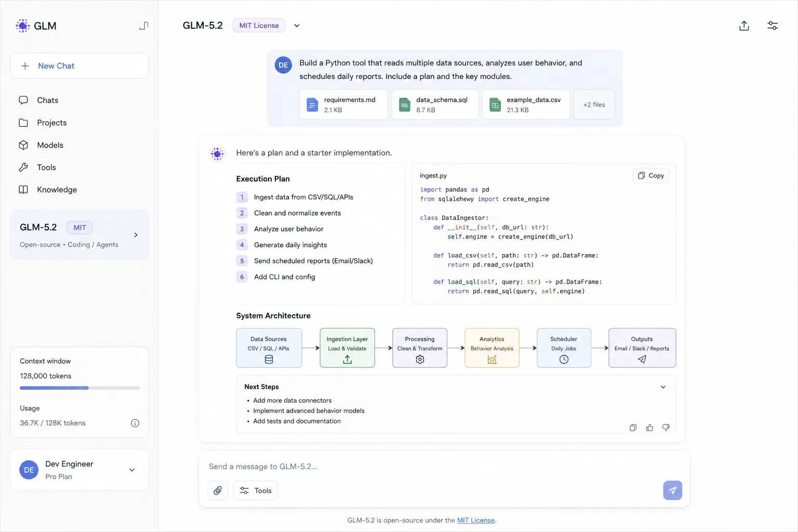Open the requirements.md attachment

point(343,104)
